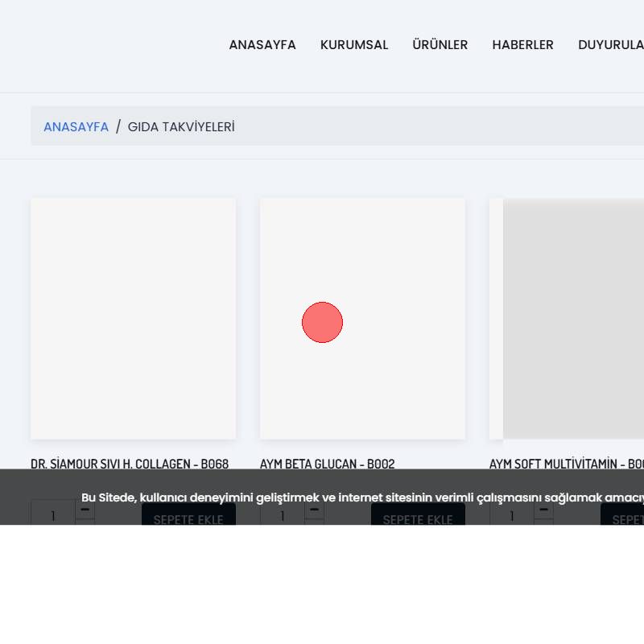Open the ANASAYFA menu item
Screen dimensions: 644x644
pos(262,45)
